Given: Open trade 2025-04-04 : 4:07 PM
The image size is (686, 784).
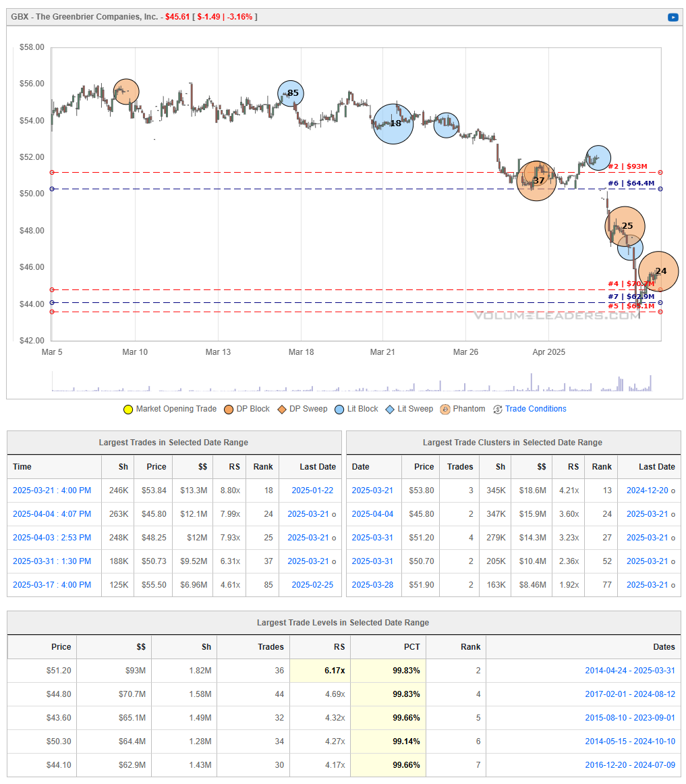Looking at the screenshot, I should pyautogui.click(x=52, y=514).
